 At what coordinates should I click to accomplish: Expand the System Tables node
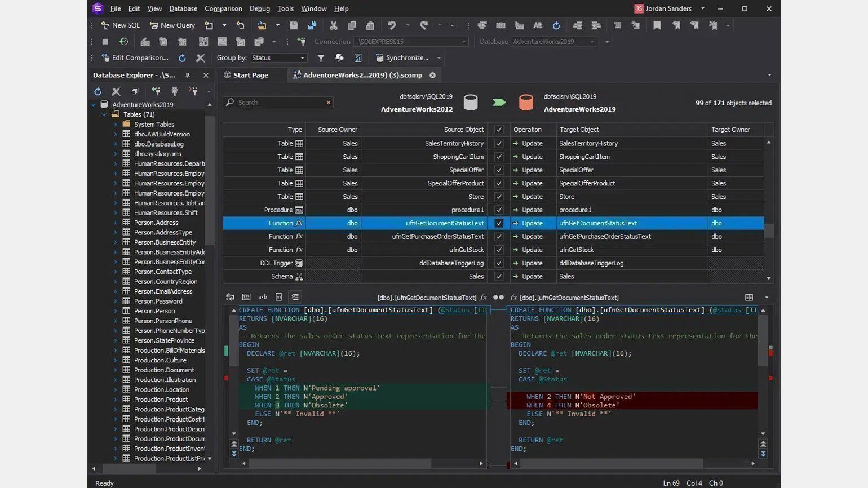click(x=116, y=125)
